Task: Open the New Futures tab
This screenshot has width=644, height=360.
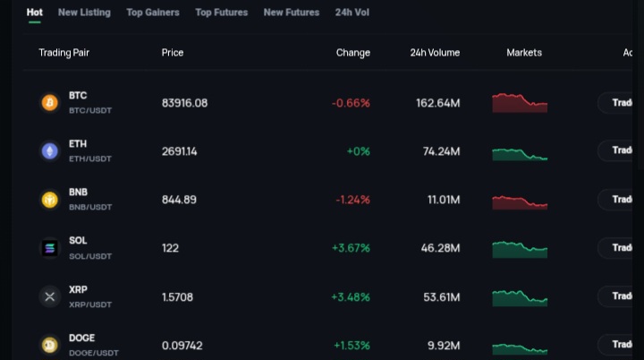Action: (292, 13)
